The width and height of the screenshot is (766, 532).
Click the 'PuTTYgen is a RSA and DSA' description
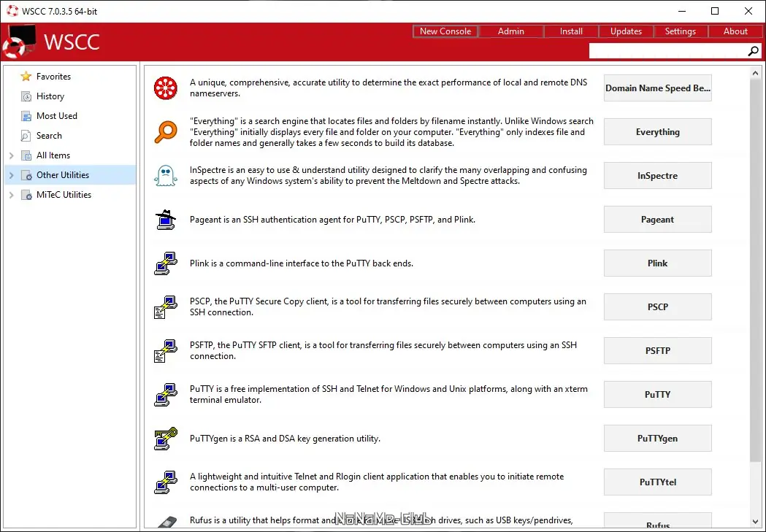(286, 439)
